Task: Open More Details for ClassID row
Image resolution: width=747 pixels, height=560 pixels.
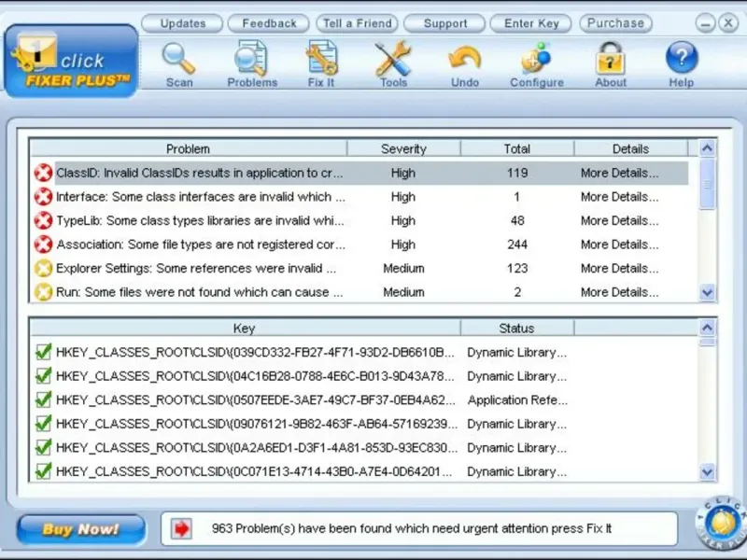Action: click(619, 173)
